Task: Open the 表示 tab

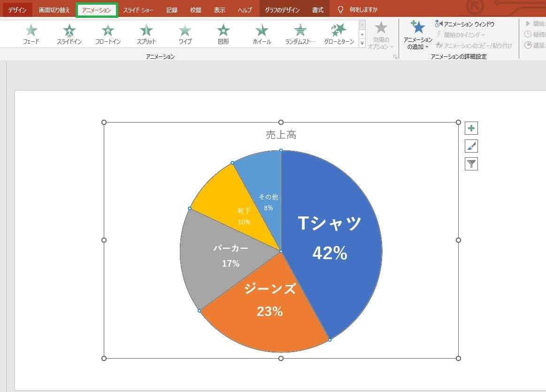Action: tap(219, 10)
